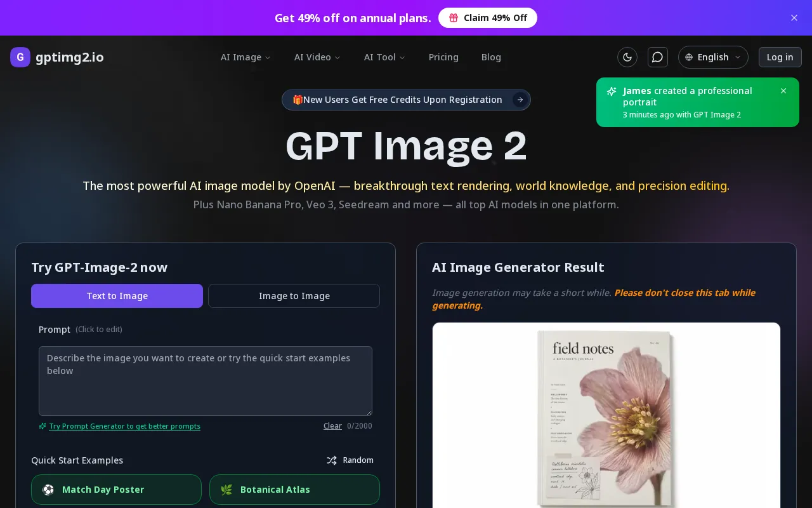This screenshot has height=508, width=812.
Task: Open the English language dropdown
Action: coord(713,57)
